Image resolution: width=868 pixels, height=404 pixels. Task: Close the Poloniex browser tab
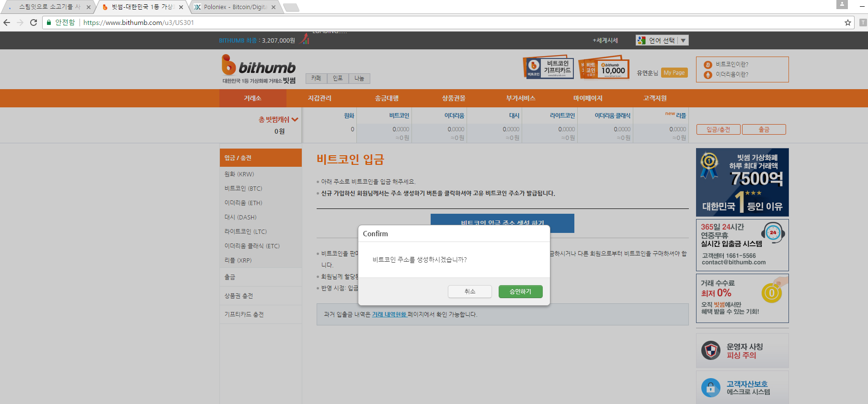tap(274, 7)
